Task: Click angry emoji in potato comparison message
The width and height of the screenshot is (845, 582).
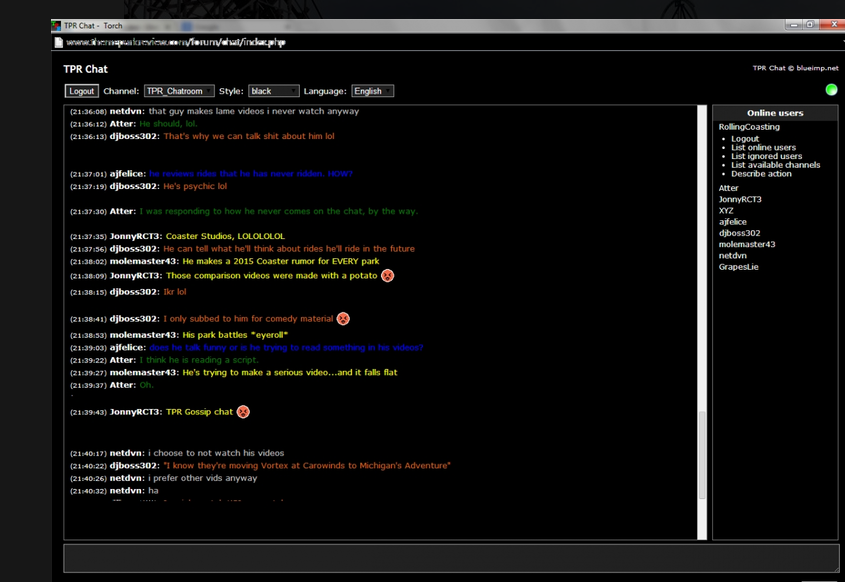Action: (387, 276)
